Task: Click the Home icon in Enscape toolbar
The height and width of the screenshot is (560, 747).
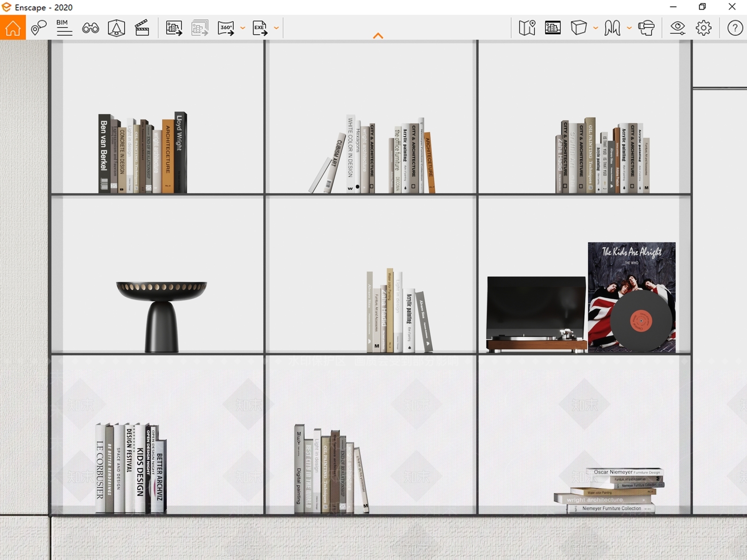Action: (x=13, y=28)
